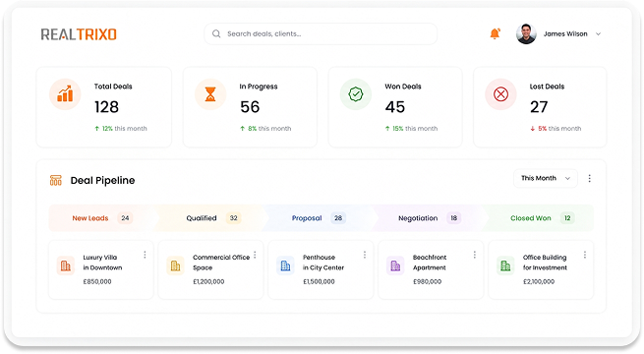Click the Penthouse blue building icon

click(285, 265)
